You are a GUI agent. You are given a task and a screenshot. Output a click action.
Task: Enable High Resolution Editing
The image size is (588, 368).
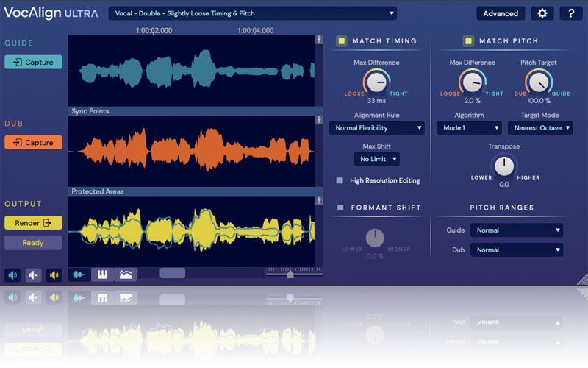pos(340,180)
